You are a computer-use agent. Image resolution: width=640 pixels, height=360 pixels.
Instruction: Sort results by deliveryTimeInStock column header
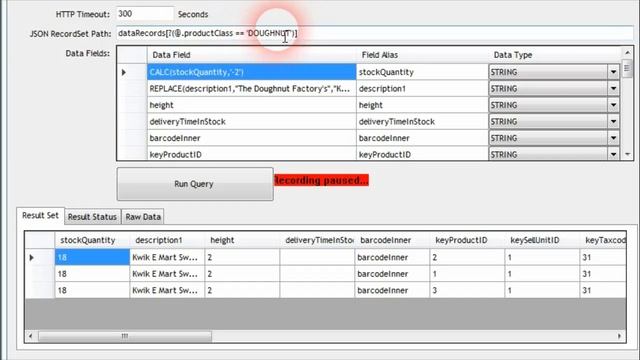click(318, 240)
